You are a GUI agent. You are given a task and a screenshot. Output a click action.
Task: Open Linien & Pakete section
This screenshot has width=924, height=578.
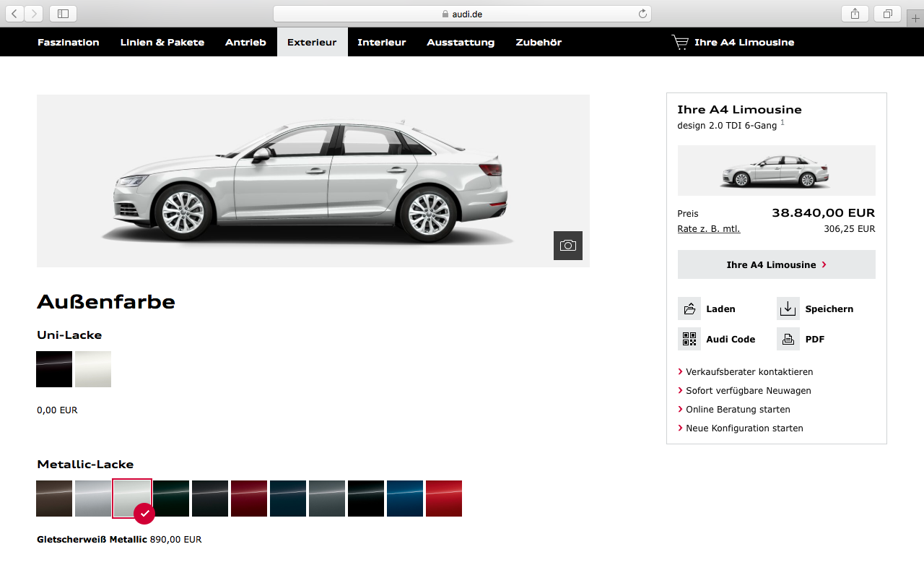162,43
